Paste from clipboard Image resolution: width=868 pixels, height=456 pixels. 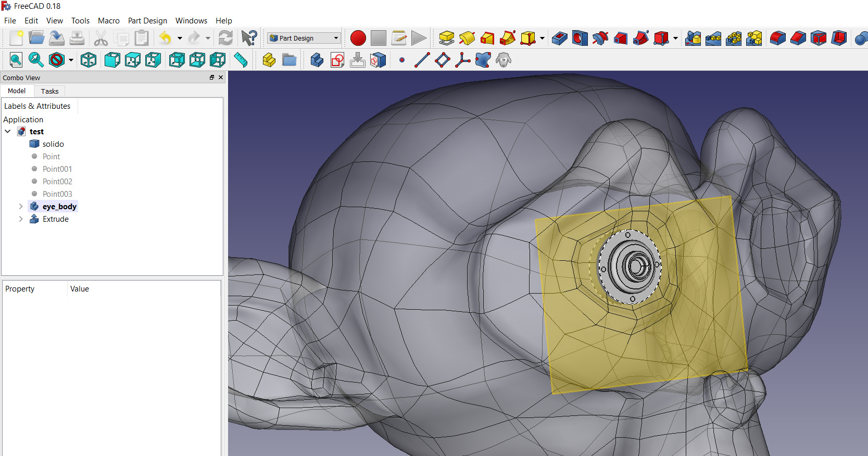coord(142,38)
